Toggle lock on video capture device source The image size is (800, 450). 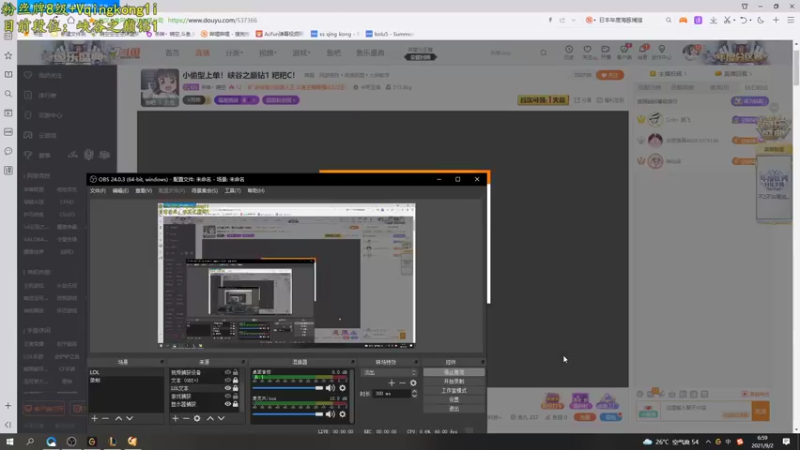[235, 372]
